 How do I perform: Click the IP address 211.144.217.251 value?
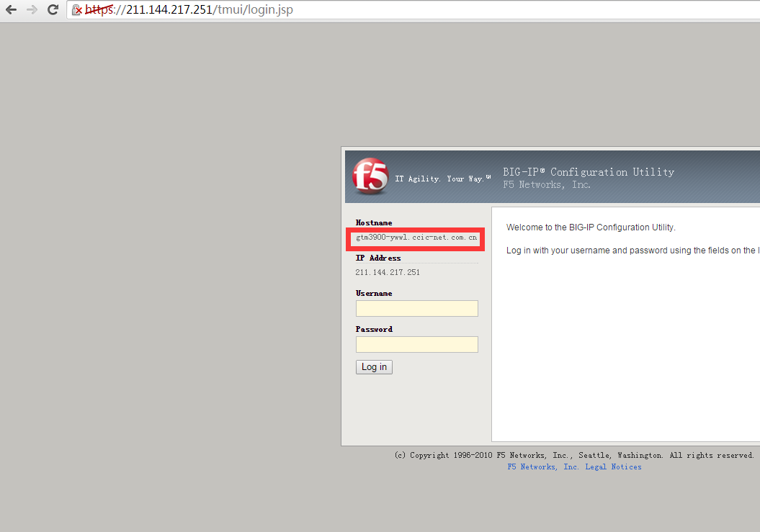click(388, 272)
